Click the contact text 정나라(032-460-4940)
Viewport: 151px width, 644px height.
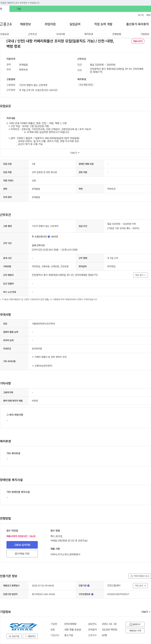(43, 594)
